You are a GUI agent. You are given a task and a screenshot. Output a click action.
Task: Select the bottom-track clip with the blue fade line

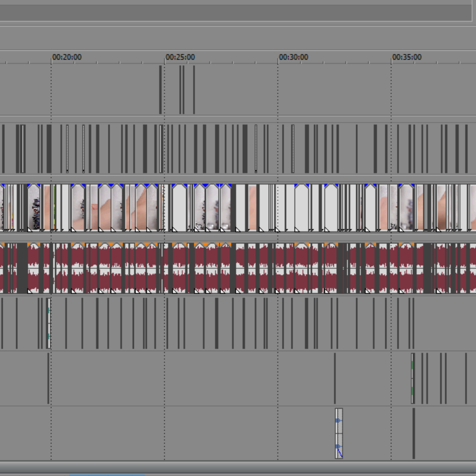point(339,433)
